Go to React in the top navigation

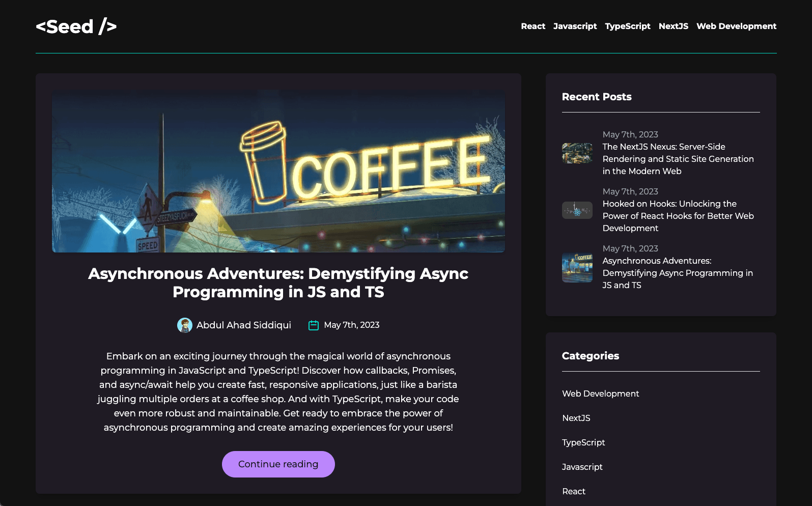[533, 26]
